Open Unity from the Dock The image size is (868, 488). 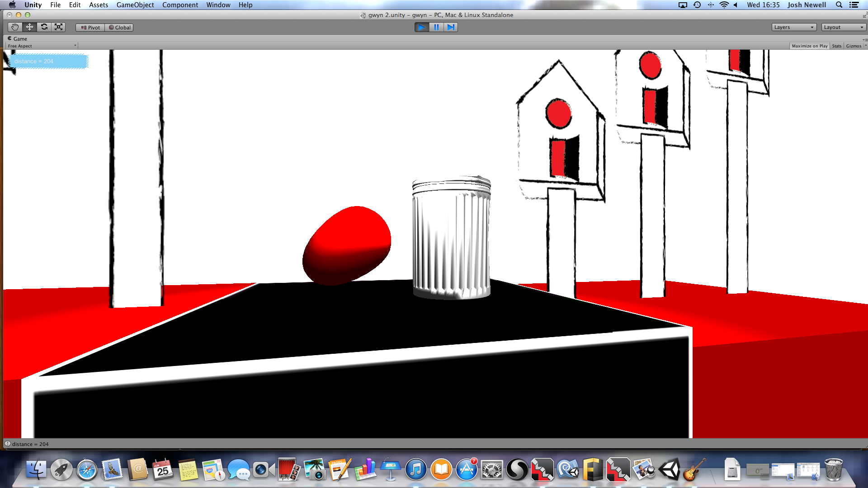pos(670,470)
